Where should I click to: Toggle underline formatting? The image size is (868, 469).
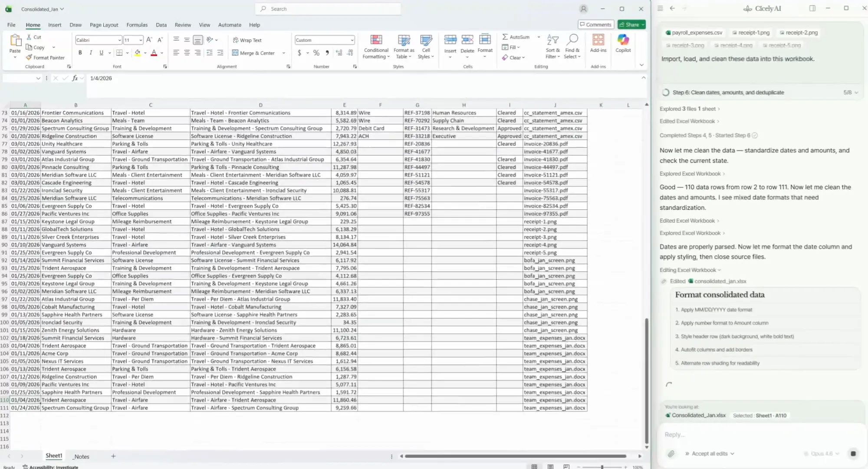(101, 53)
